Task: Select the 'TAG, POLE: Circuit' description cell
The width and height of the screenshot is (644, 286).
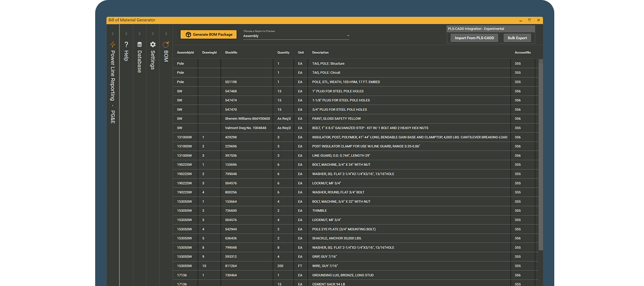Action: pos(326,73)
